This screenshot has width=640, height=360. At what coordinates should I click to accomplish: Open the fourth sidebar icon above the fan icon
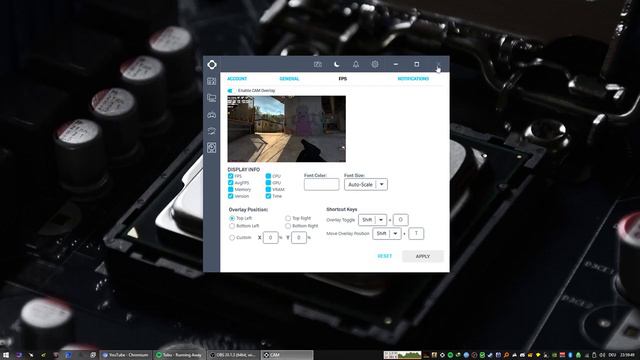click(211, 131)
